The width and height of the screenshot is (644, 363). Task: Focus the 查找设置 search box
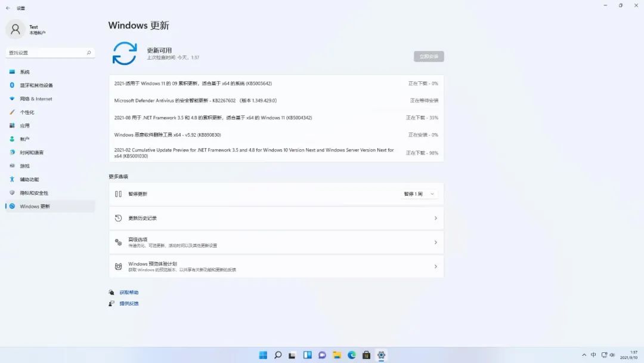[50, 53]
